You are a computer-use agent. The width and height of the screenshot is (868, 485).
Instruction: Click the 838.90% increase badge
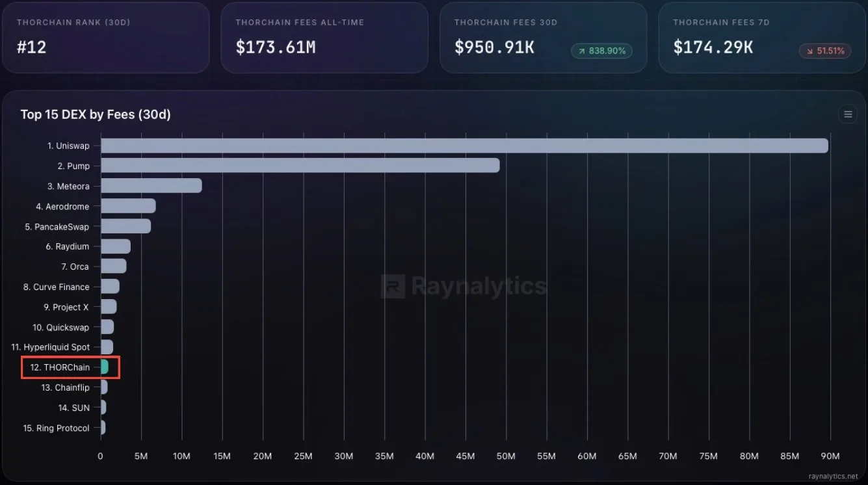(x=601, y=51)
